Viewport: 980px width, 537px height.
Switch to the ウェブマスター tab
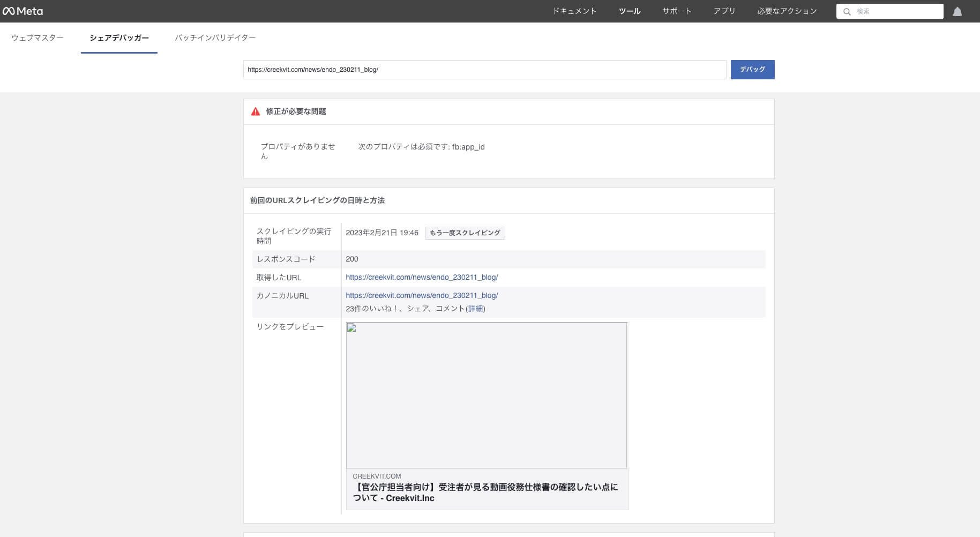(38, 38)
